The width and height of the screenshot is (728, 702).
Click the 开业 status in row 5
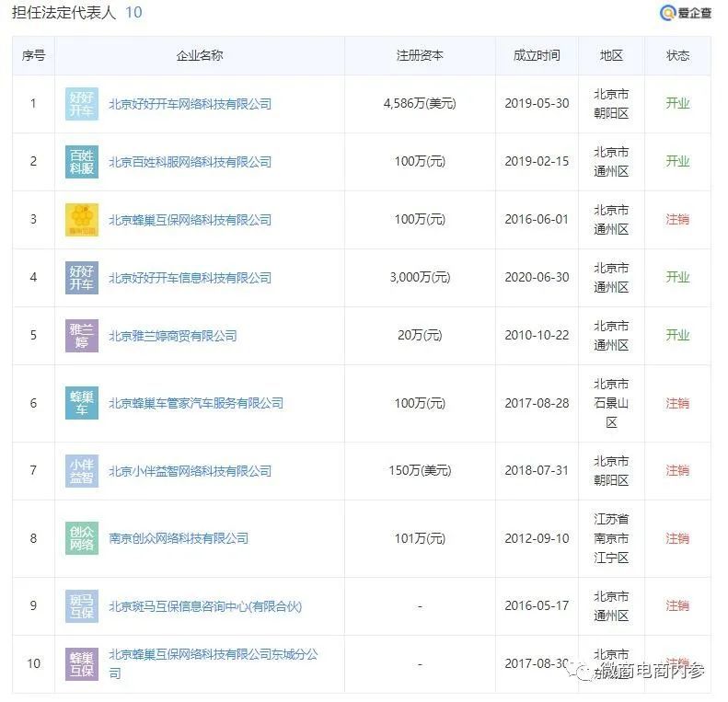coord(677,335)
